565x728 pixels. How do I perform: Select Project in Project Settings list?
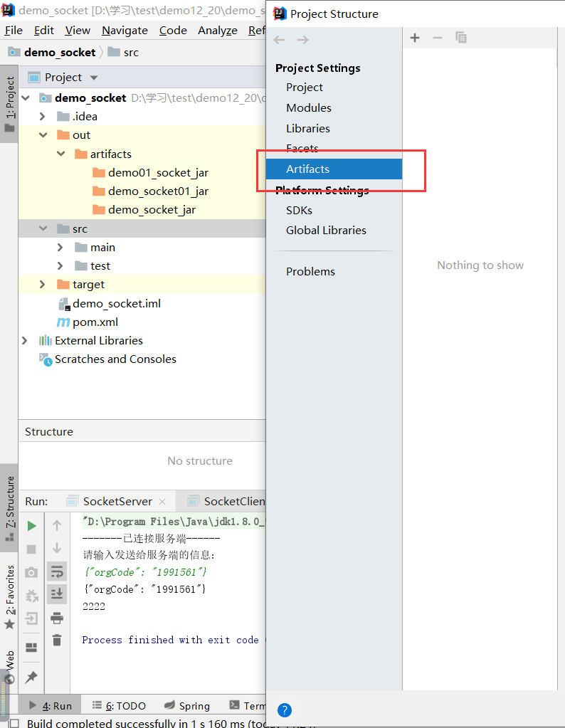click(304, 88)
